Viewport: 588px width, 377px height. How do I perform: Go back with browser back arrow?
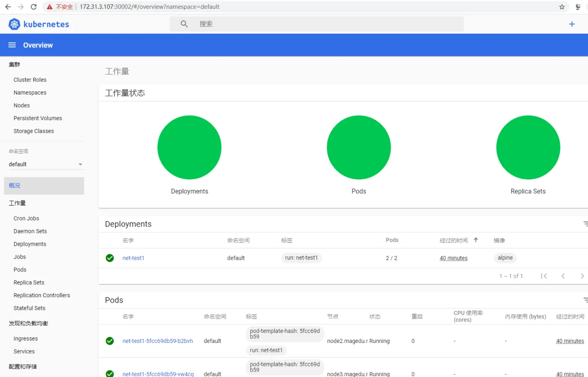8,7
